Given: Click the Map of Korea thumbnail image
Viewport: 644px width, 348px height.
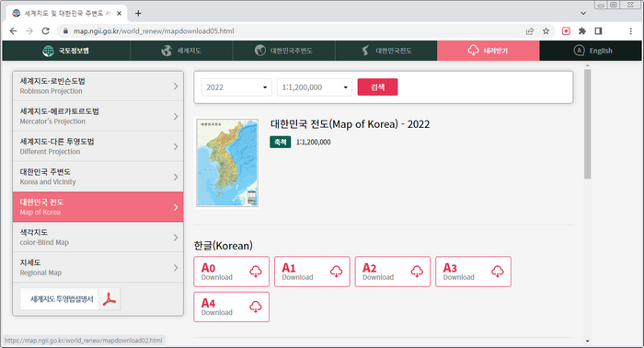Looking at the screenshot, I should [x=227, y=163].
